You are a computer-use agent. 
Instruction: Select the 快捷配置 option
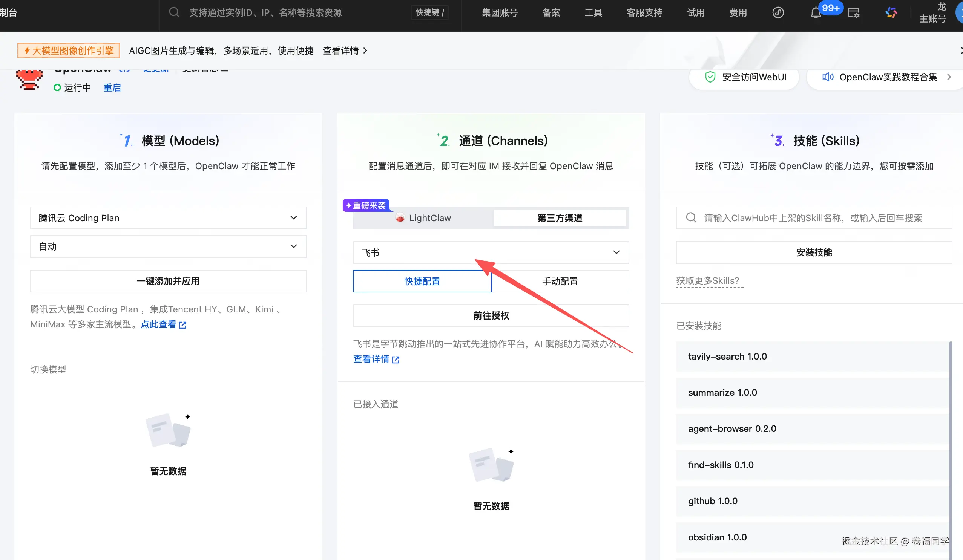coord(422,282)
